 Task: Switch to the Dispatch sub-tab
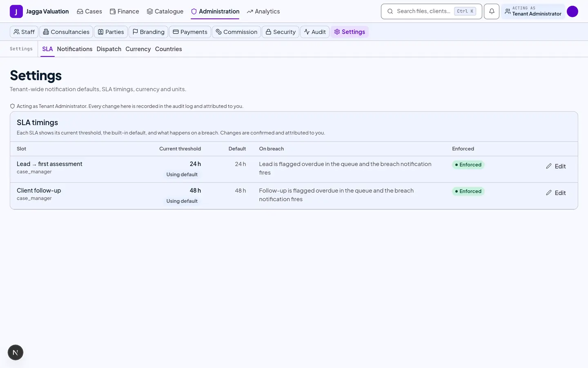109,49
